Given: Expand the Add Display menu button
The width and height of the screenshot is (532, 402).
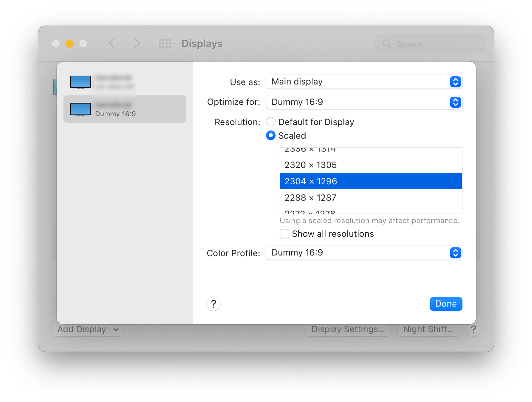Looking at the screenshot, I should [x=87, y=329].
